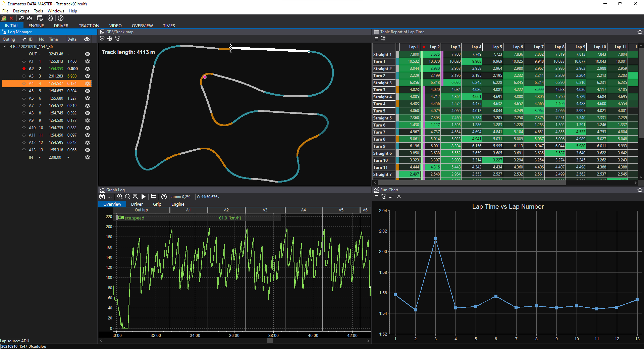Switch to the TRACTION desktop tab
644x349 pixels.
[89, 26]
